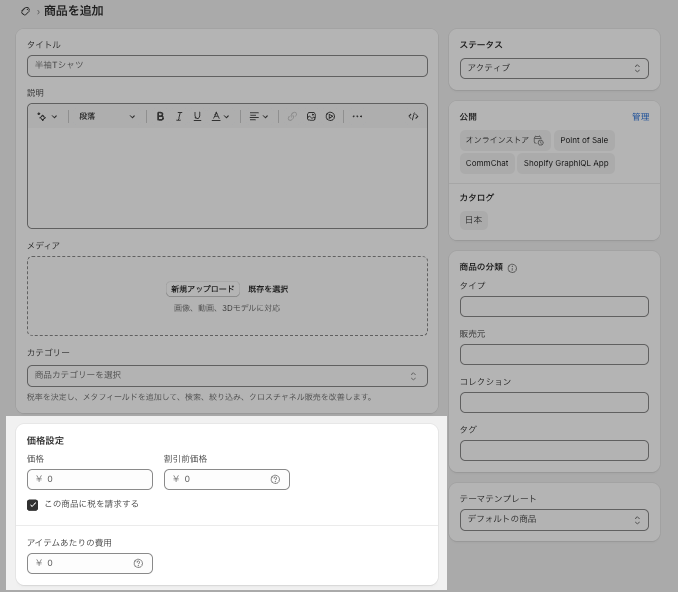678x592 pixels.
Task: Click help icon in アイテムあたりの費用 field
Action: [x=138, y=563]
